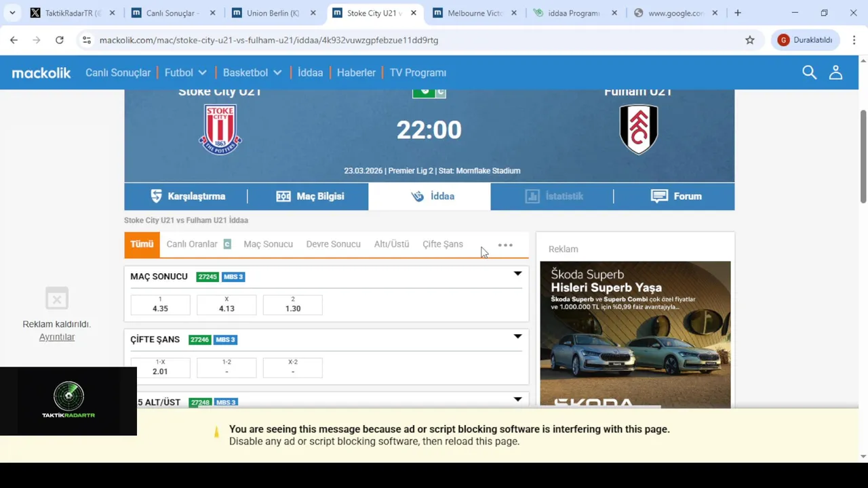The width and height of the screenshot is (868, 488).
Task: Select the Devre Sonucu filter
Action: [333, 244]
